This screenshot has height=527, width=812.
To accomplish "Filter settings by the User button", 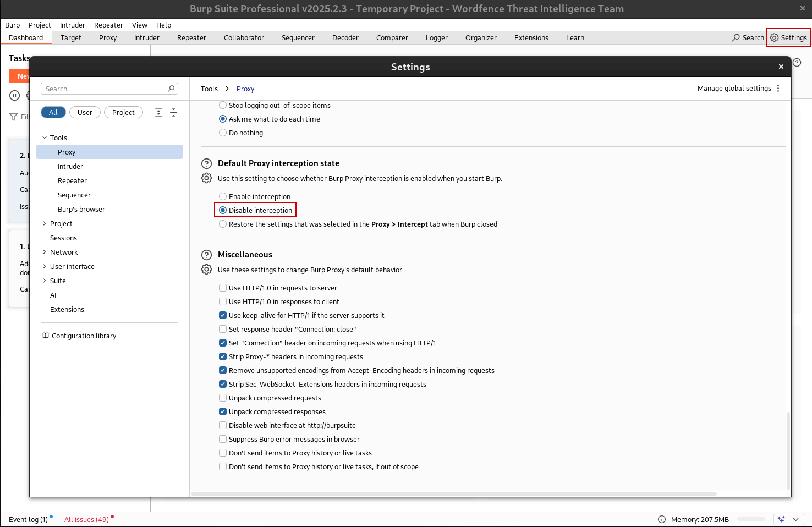I will [x=85, y=112].
